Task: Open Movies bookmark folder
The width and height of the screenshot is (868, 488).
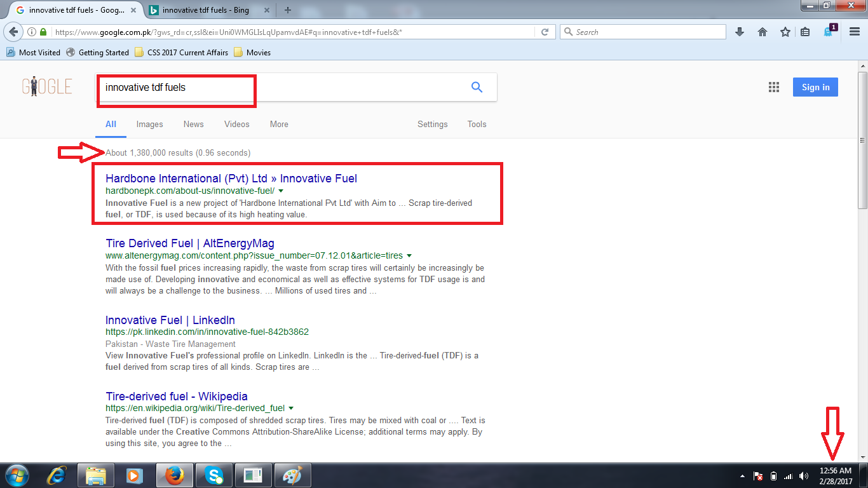Action: (x=252, y=53)
